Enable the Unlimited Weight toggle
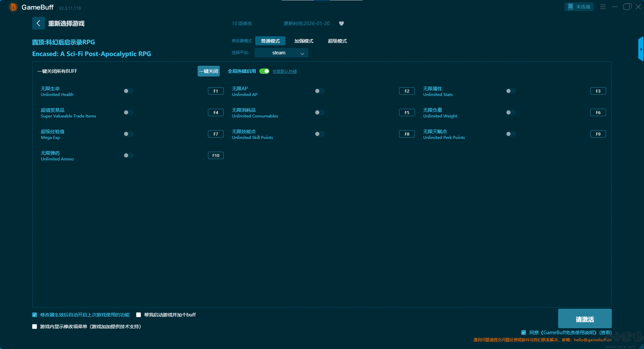The width and height of the screenshot is (644, 349). 511,112
